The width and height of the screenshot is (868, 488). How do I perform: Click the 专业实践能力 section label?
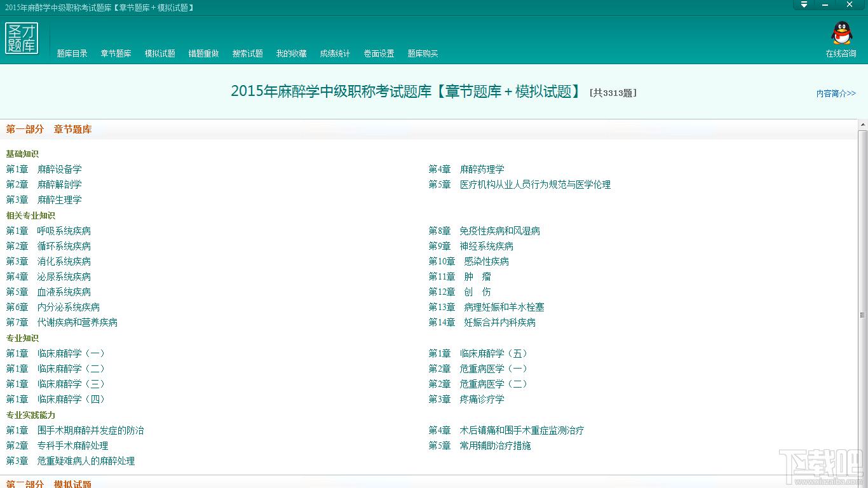click(x=31, y=415)
